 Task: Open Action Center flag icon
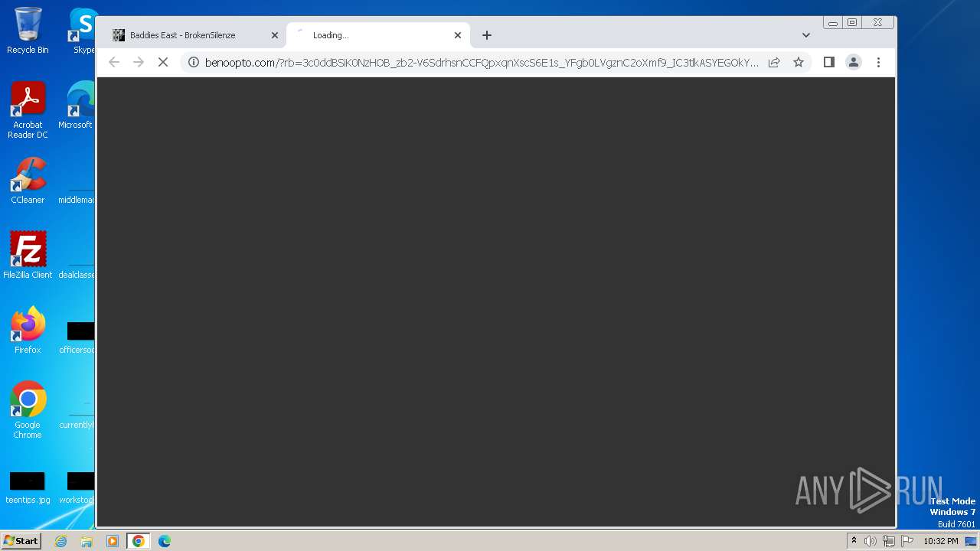pos(907,541)
